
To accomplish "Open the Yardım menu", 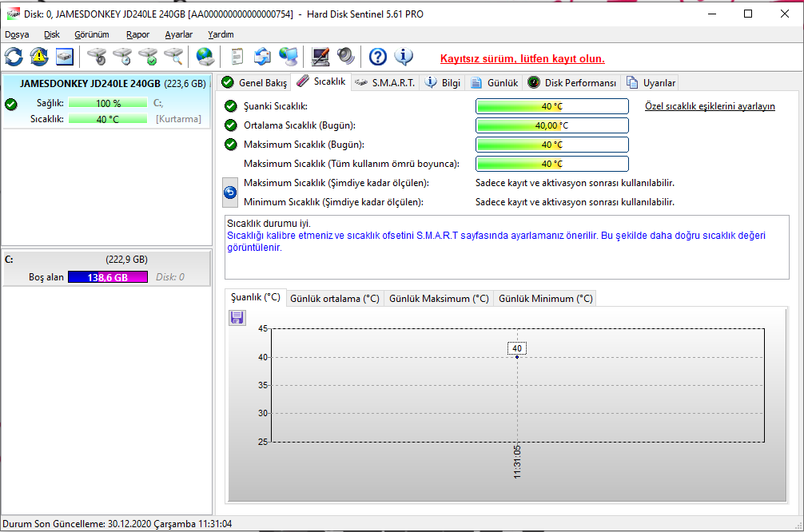I will 221,34.
